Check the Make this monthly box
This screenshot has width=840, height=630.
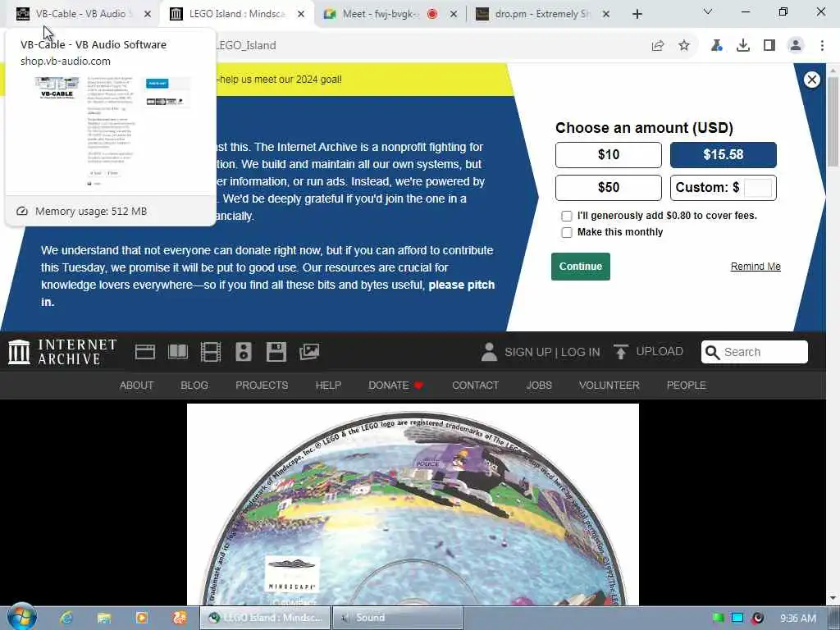click(566, 232)
